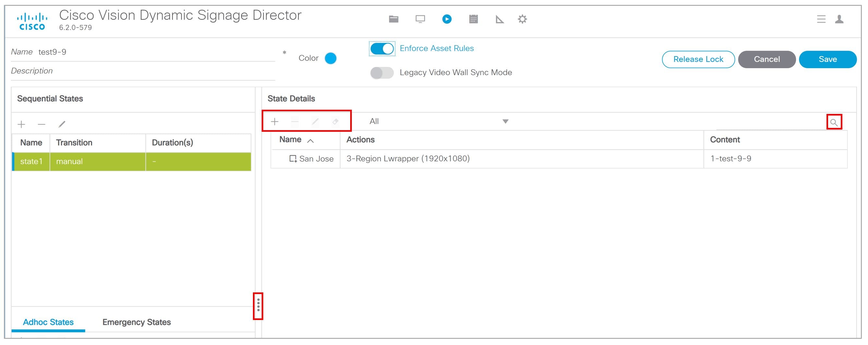Image resolution: width=868 pixels, height=345 pixels.
Task: Click the Save button
Action: pyautogui.click(x=827, y=59)
